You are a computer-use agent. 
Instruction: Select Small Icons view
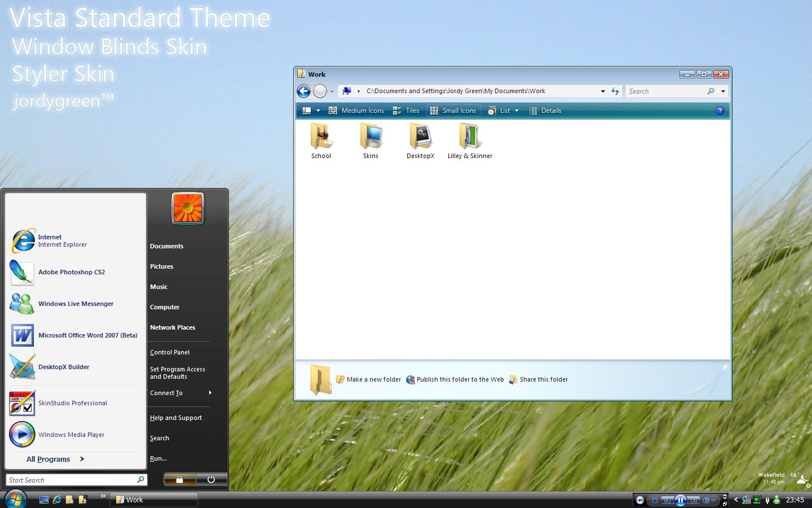coord(454,111)
